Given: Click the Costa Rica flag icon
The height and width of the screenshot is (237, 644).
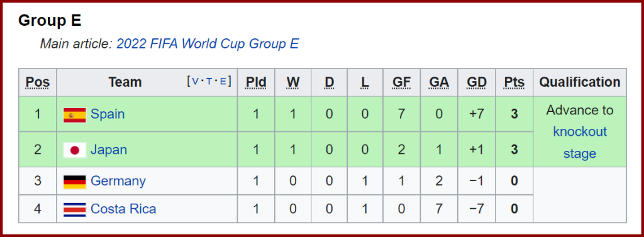Looking at the screenshot, I should [x=74, y=209].
